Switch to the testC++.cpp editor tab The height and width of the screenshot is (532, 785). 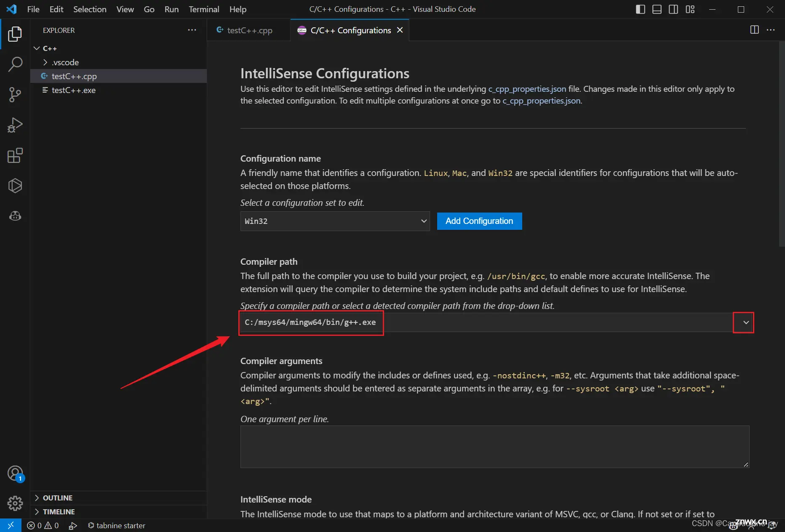[248, 30]
